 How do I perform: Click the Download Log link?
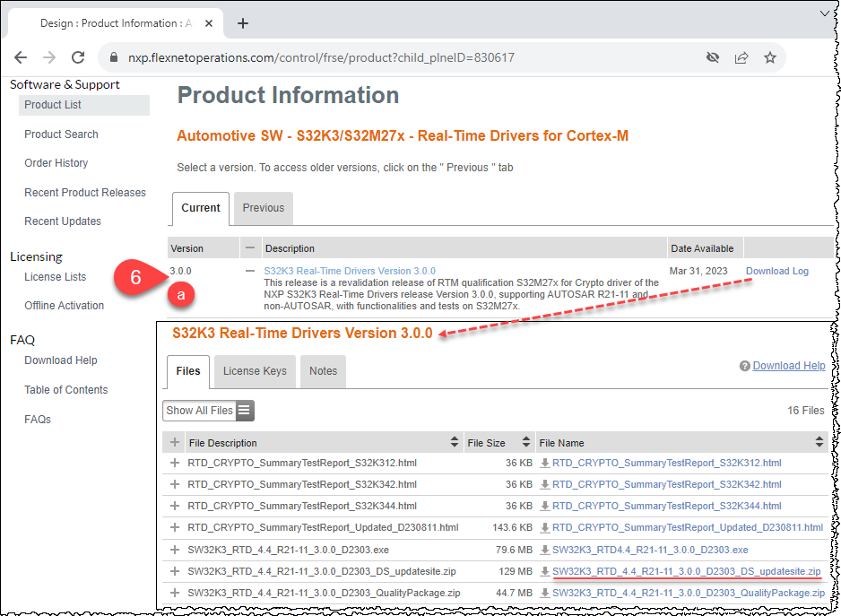pos(777,271)
